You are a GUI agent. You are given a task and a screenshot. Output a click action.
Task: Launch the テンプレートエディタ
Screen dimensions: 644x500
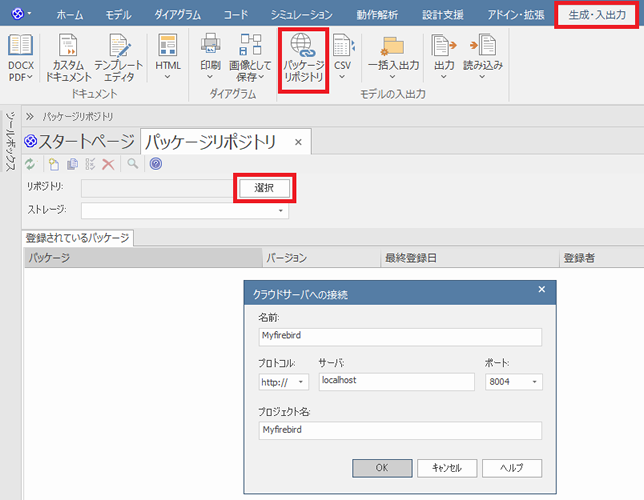pyautogui.click(x=119, y=58)
